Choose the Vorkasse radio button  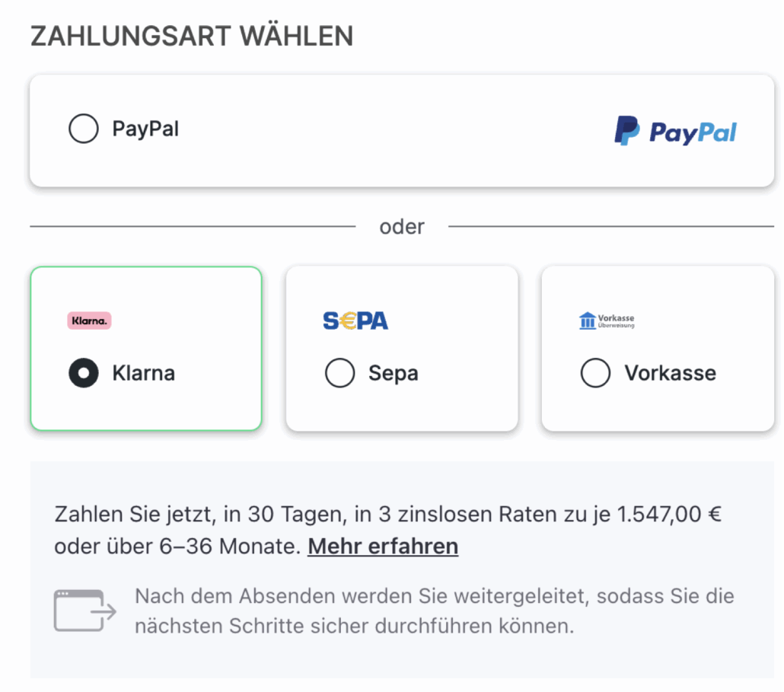click(x=595, y=373)
